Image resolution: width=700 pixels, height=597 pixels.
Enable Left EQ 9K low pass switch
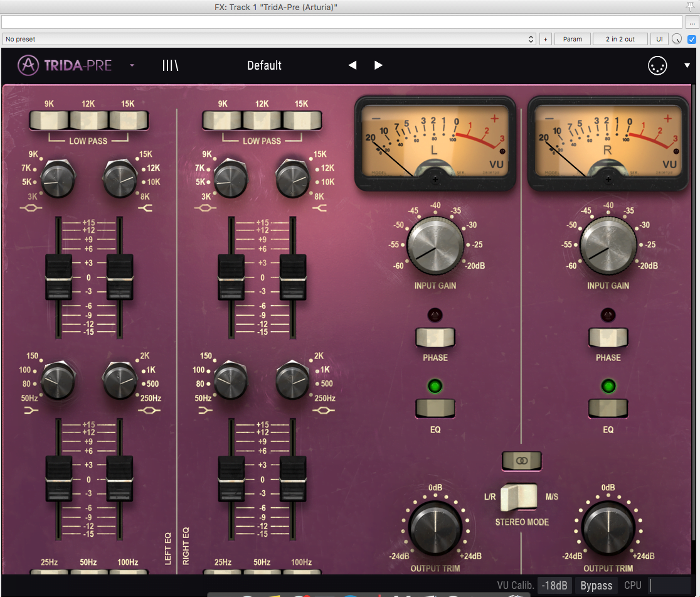[49, 121]
